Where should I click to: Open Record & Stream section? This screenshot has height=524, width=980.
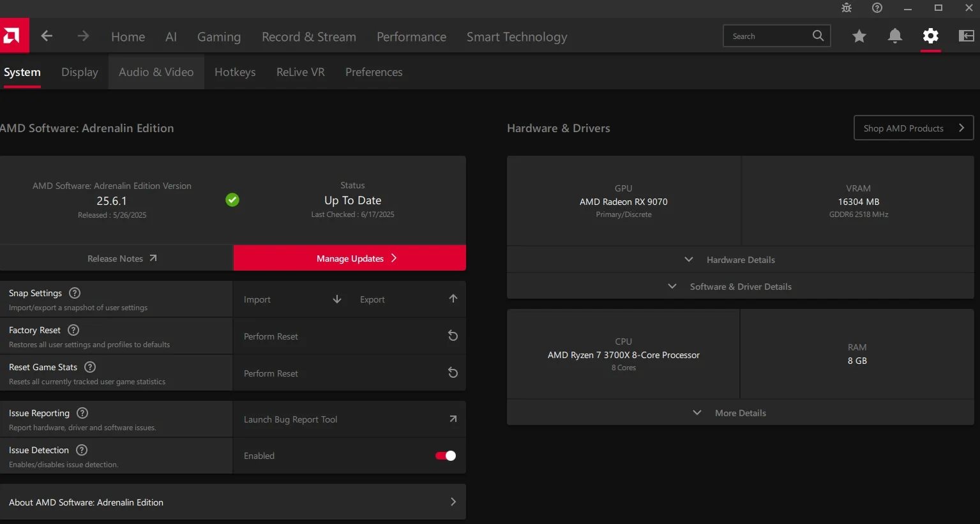[309, 37]
